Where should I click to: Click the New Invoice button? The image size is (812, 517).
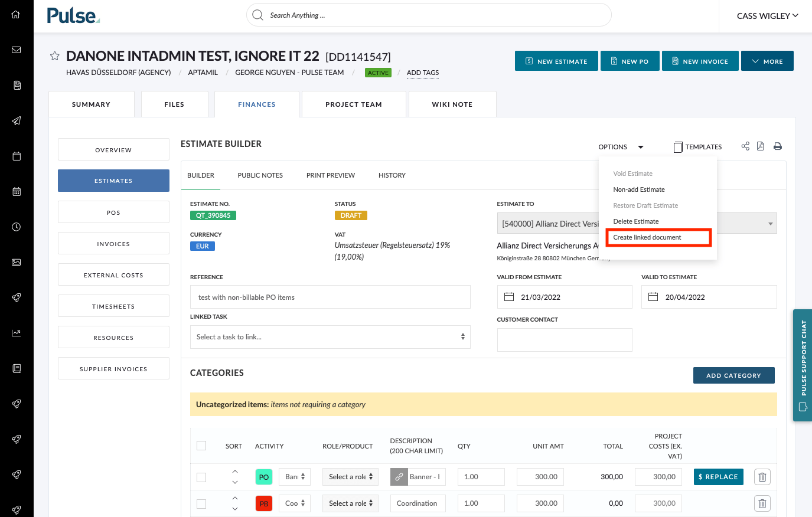point(700,61)
